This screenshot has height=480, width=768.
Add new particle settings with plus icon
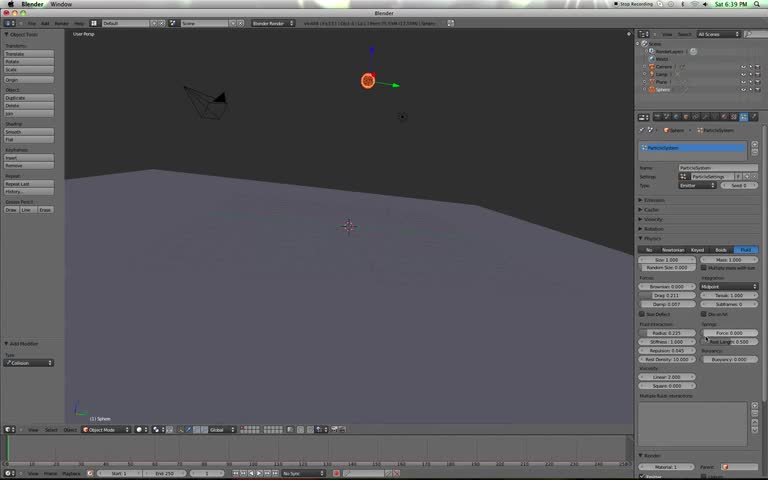(746, 176)
